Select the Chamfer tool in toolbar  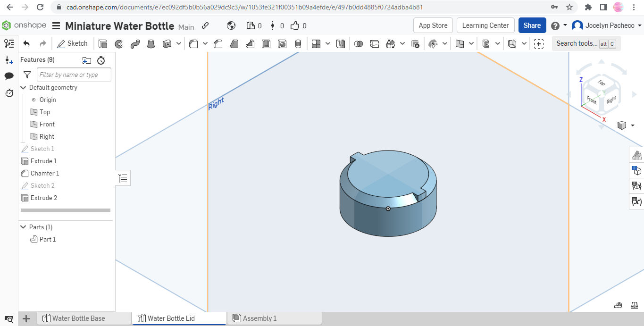[x=218, y=44]
